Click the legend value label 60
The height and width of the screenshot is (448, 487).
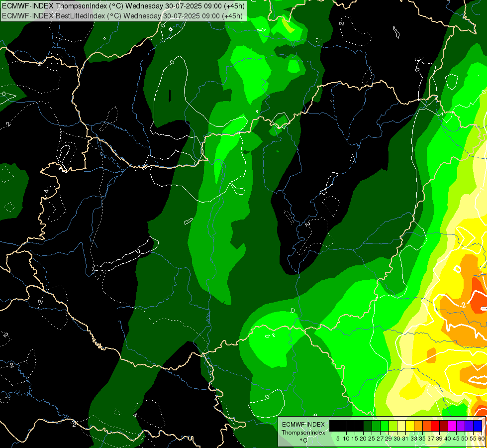(482, 439)
